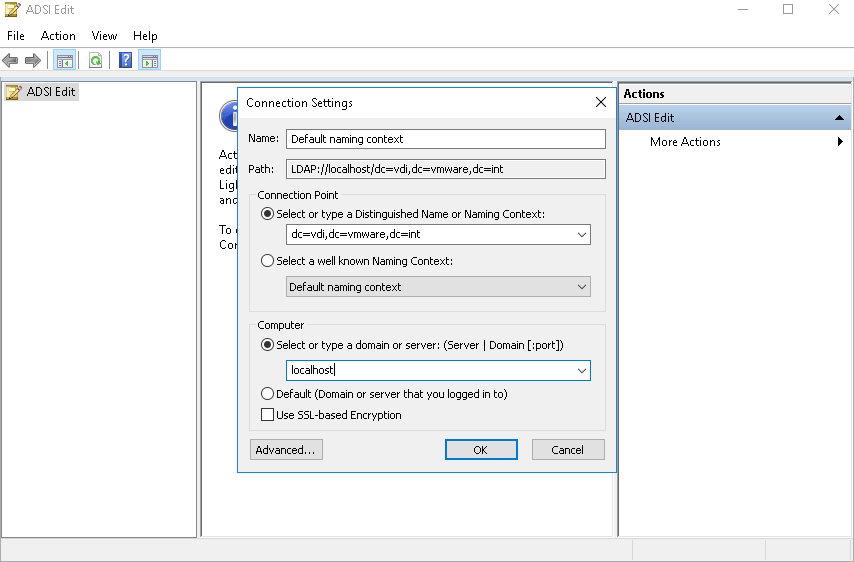Select Default domain or server radio
854x562 pixels.
pyautogui.click(x=267, y=394)
